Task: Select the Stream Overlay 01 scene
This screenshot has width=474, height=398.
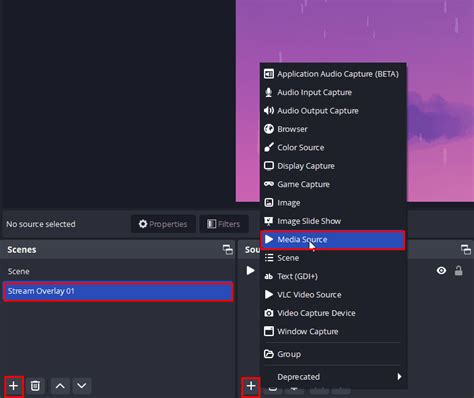Action: 118,291
